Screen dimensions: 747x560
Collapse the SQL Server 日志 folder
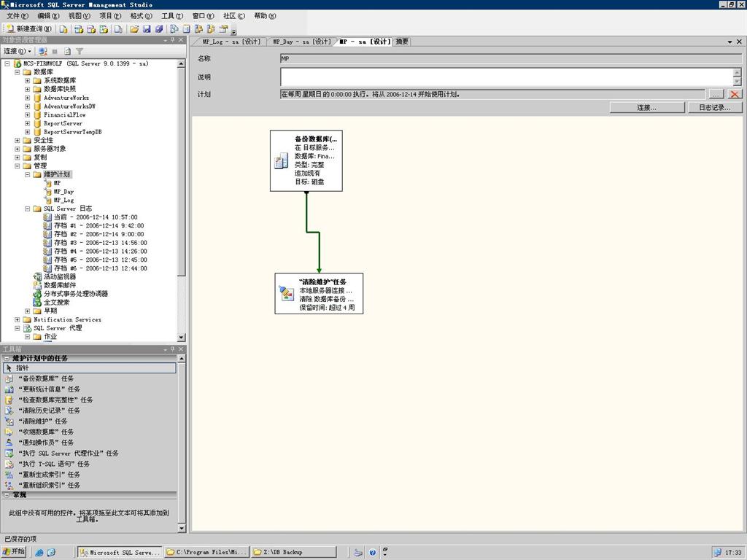point(27,209)
